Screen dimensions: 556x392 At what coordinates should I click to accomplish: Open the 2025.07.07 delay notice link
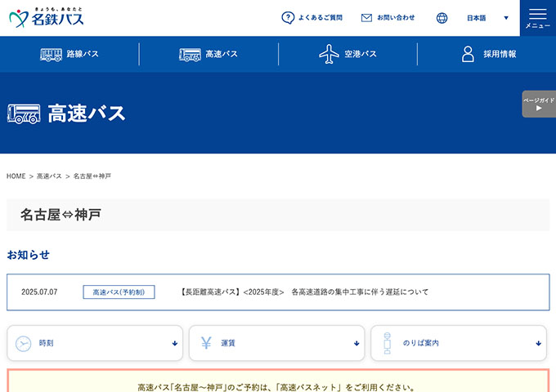[x=303, y=292]
